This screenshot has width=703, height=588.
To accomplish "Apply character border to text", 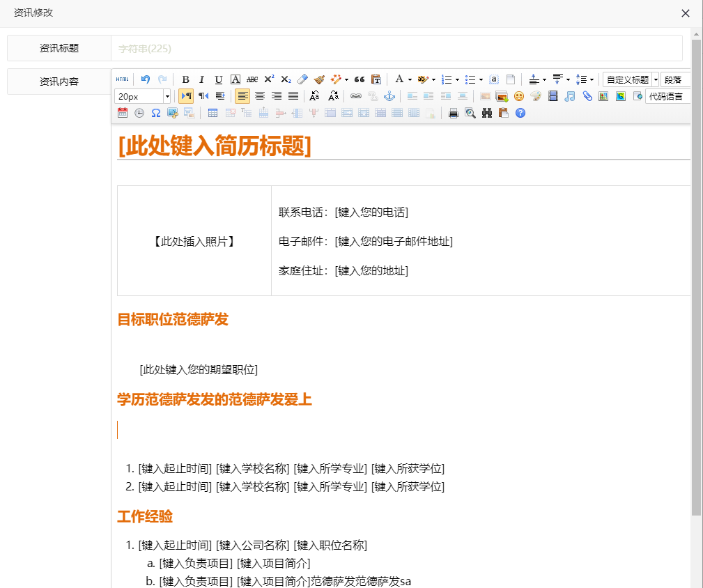I will (x=235, y=79).
